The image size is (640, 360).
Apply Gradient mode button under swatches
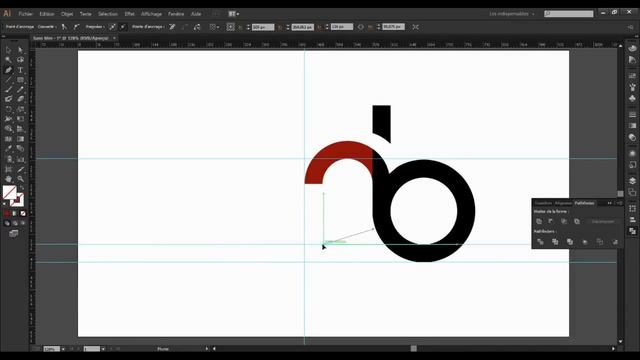15,213
